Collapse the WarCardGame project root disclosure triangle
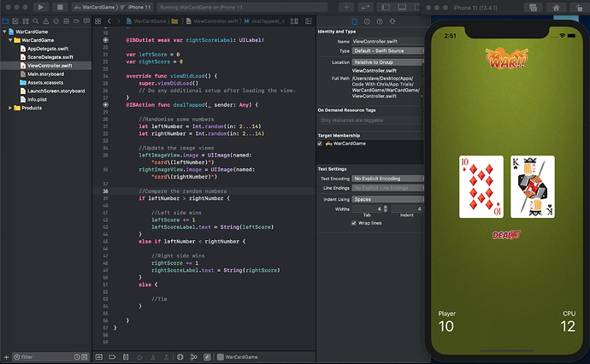The height and width of the screenshot is (364, 590). [4, 32]
